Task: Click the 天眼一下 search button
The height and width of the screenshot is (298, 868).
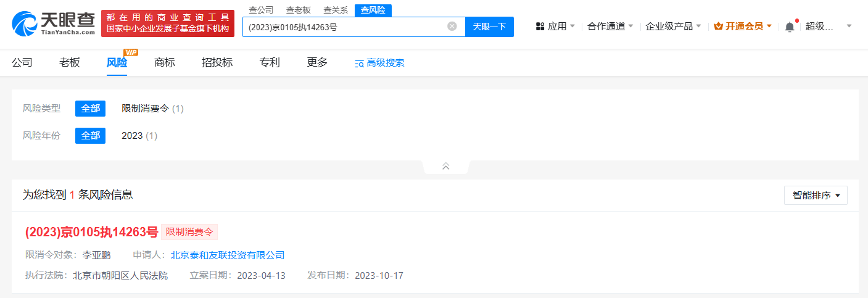Action: 489,27
